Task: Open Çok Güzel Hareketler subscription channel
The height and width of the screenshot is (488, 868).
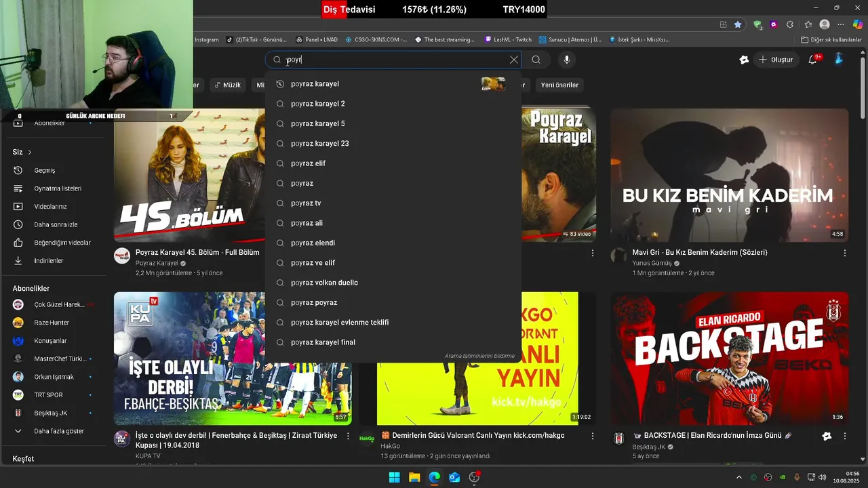Action: 54,304
